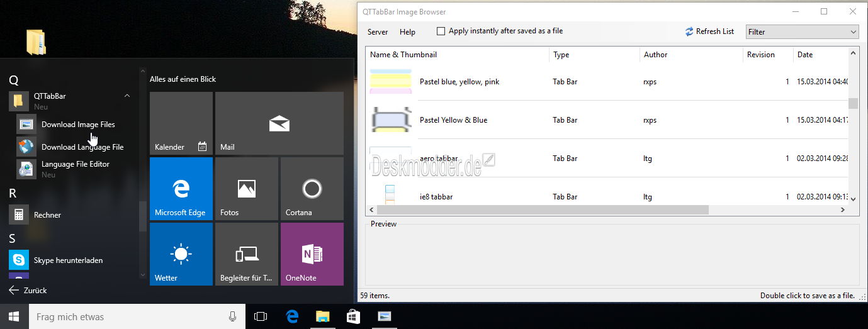Image resolution: width=868 pixels, height=329 pixels.
Task: Go back with Zurück
Action: coord(28,291)
